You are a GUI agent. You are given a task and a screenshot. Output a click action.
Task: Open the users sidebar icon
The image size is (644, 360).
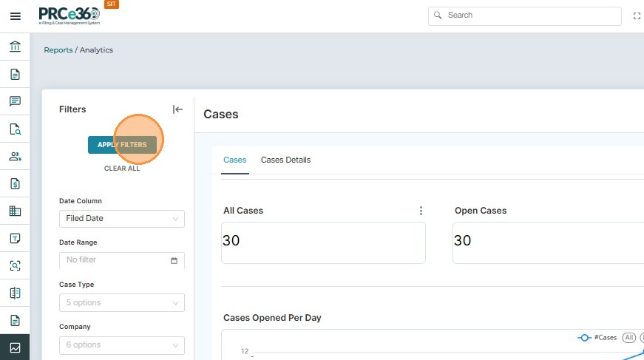click(15, 157)
